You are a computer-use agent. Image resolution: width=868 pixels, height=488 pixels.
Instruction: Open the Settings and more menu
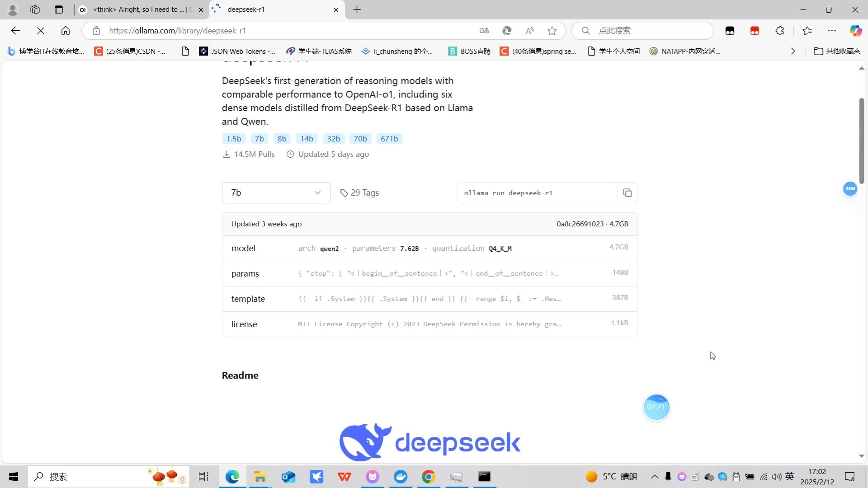[832, 30]
